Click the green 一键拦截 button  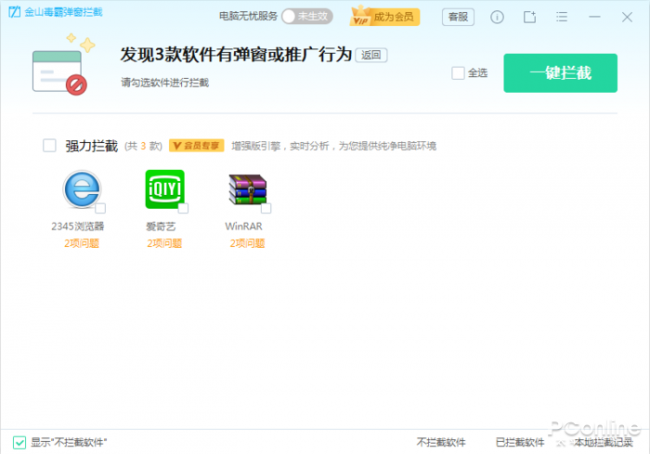(x=560, y=73)
